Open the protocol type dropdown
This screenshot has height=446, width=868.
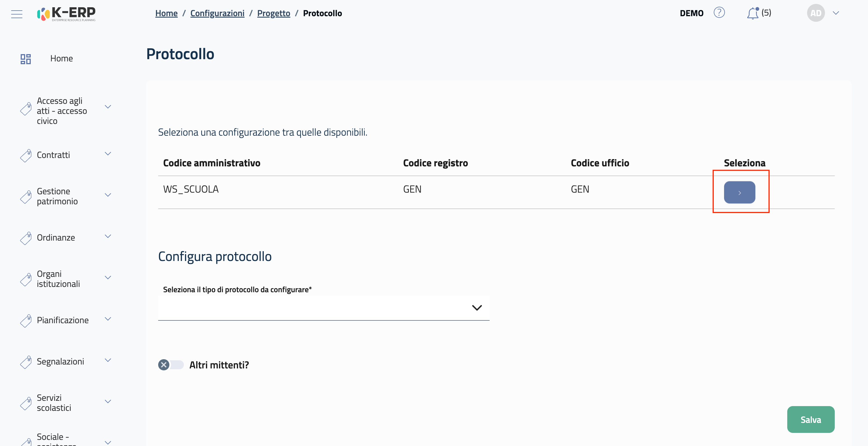[x=324, y=308]
